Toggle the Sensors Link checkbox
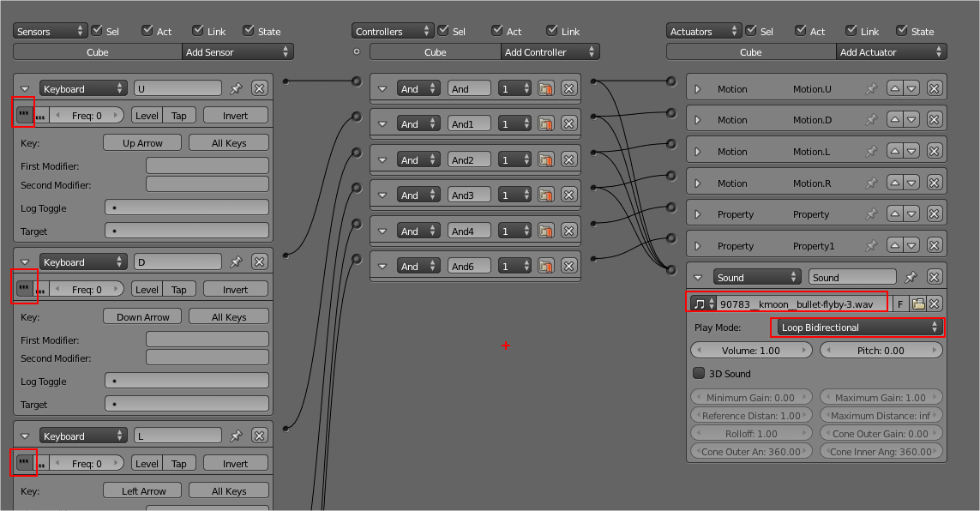980x511 pixels. click(198, 30)
